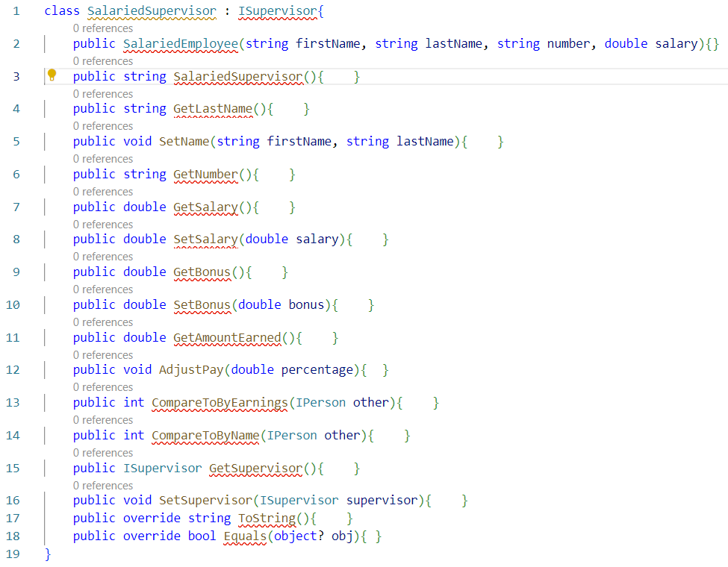Click the GetSalary method name
Screen dimensions: 728x567
(x=205, y=207)
